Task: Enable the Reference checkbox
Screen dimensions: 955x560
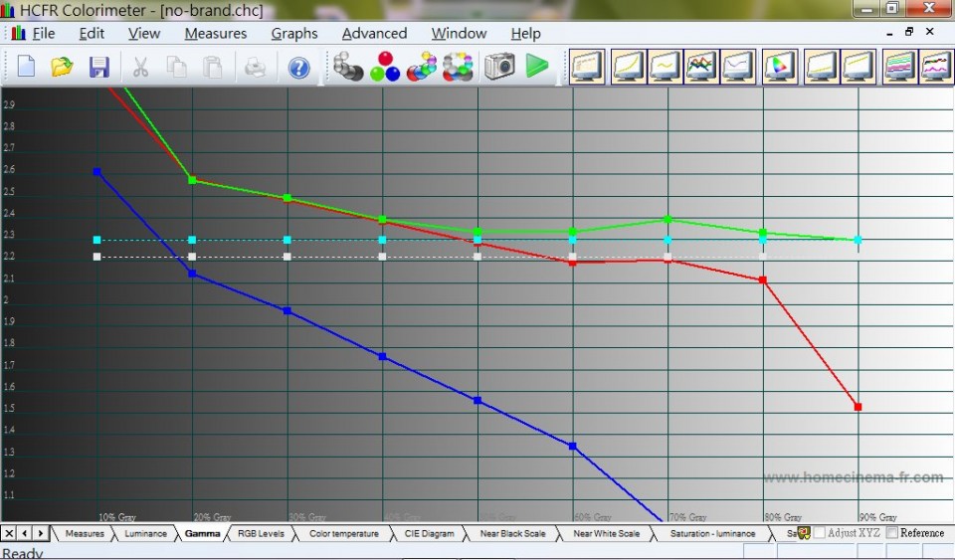Action: (x=892, y=533)
